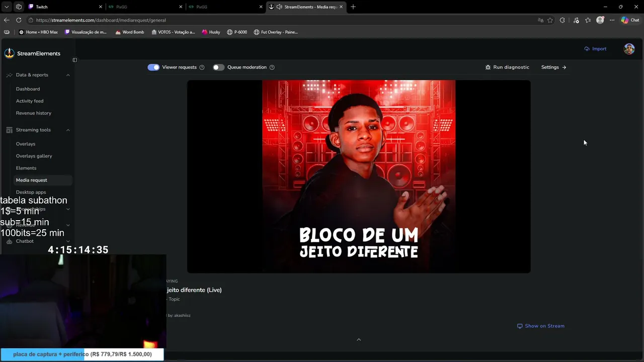Open Desktop apps in the sidebar
This screenshot has width=644, height=362.
pos(31,192)
